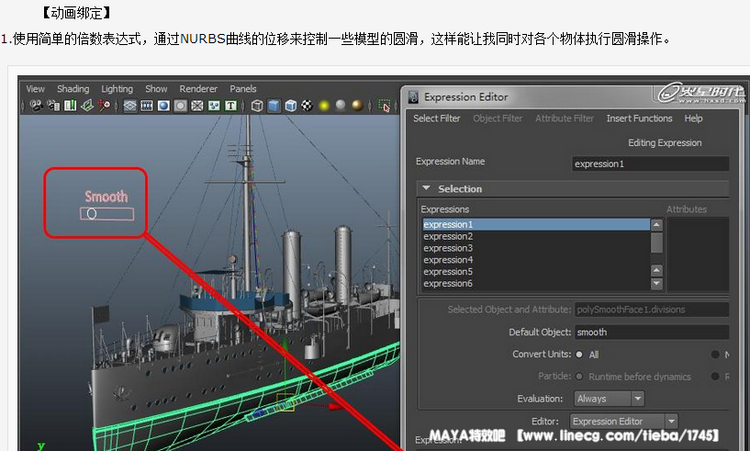Open the Select Filter menu

(437, 118)
